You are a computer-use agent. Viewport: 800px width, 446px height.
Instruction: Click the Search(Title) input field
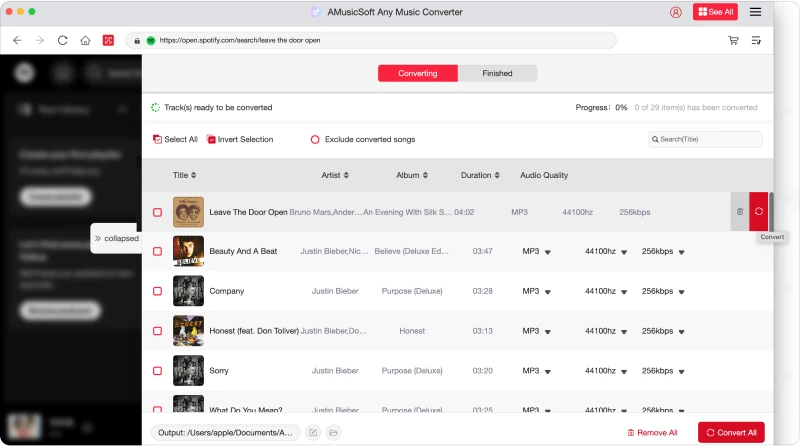tap(705, 139)
